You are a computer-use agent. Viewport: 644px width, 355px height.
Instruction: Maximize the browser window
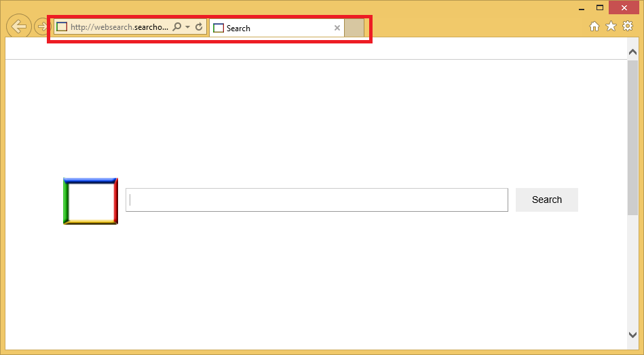tap(600, 7)
